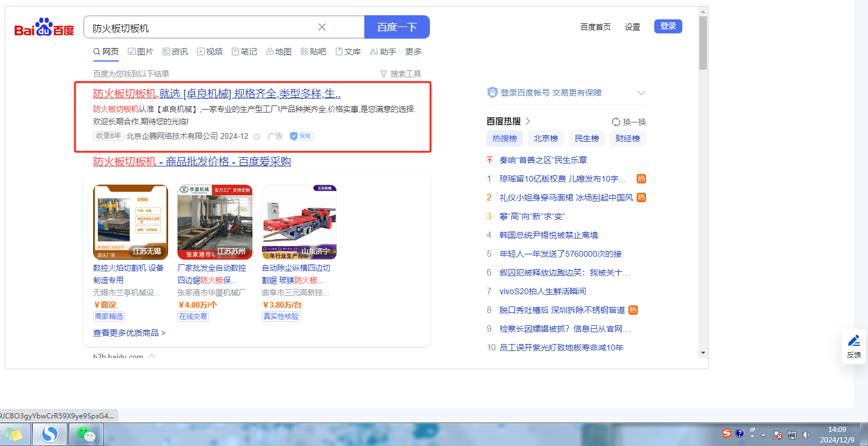
Task: Switch to the 文库 tab
Action: [348, 52]
